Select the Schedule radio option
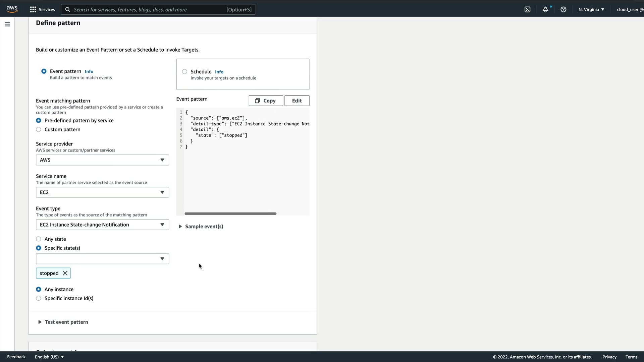 tap(184, 72)
